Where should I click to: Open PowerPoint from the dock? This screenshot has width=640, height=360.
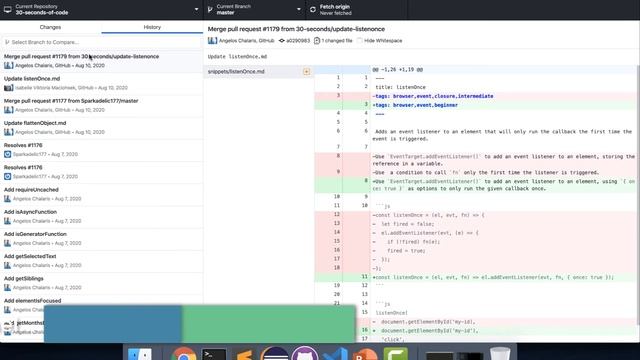tap(364, 354)
